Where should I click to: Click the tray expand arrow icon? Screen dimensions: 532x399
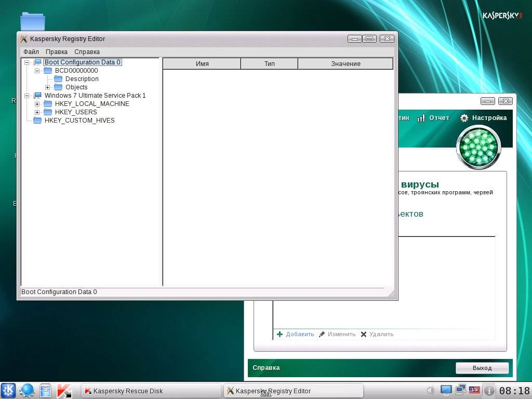430,391
